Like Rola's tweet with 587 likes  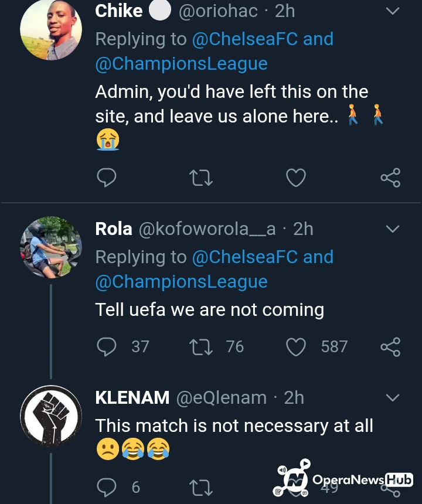[x=295, y=346]
